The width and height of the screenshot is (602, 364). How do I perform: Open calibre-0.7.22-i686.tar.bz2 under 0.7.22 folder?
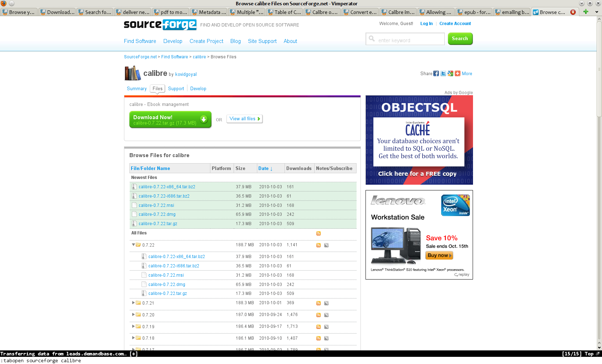tap(174, 266)
